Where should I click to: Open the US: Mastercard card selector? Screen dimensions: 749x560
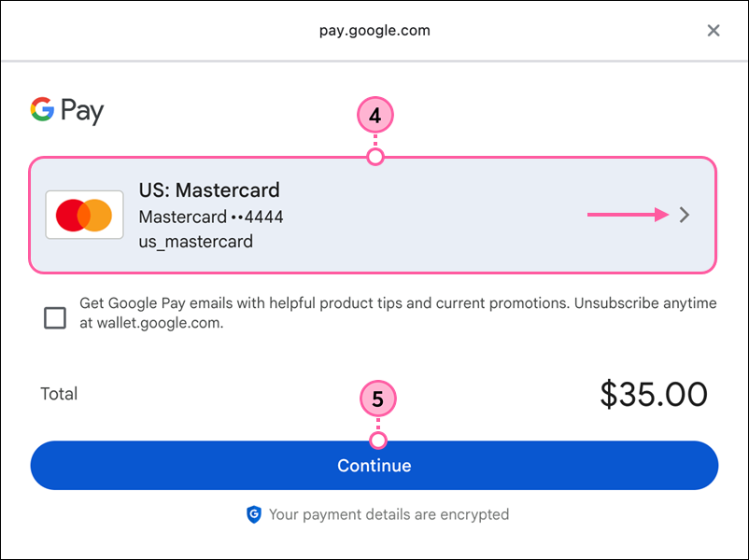click(x=374, y=215)
